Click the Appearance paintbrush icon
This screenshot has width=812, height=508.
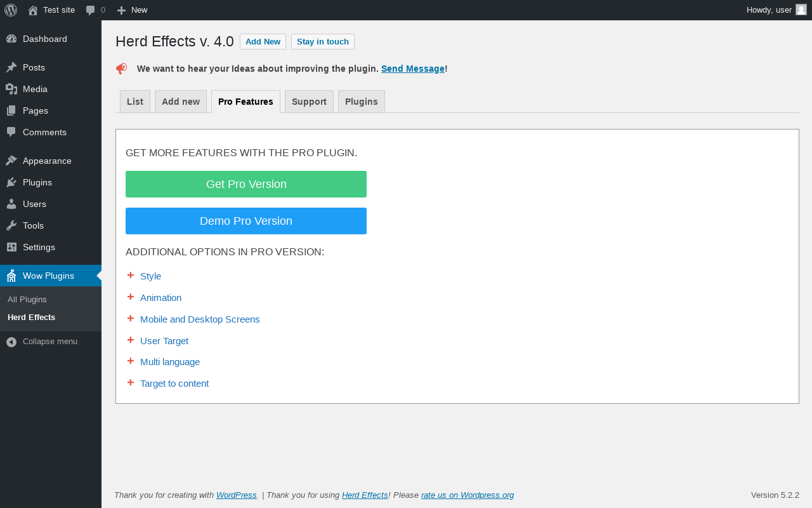(11, 161)
